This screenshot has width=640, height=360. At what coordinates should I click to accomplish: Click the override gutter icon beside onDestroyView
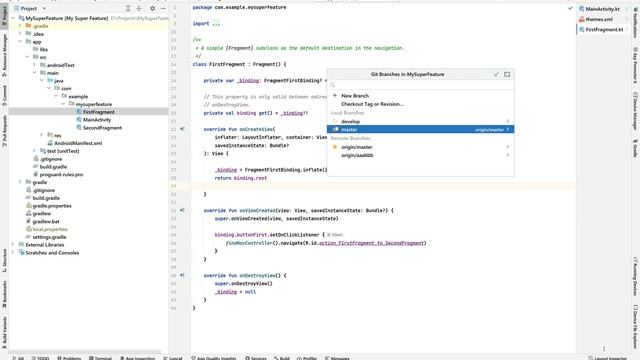[x=182, y=275]
